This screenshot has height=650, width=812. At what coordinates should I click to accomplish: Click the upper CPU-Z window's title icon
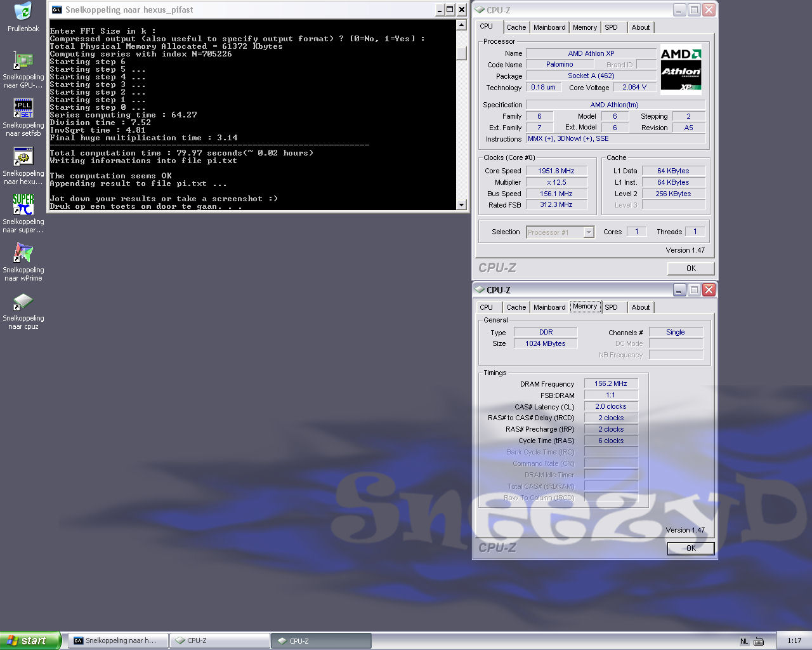click(x=480, y=10)
